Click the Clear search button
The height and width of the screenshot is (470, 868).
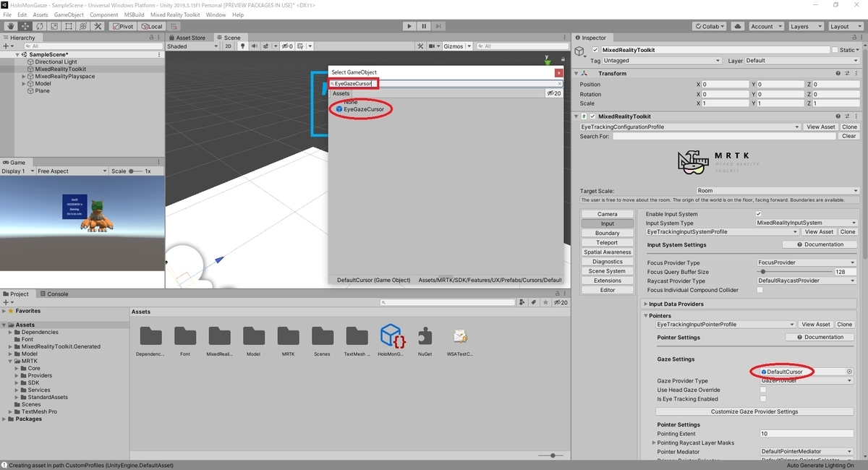(x=849, y=136)
